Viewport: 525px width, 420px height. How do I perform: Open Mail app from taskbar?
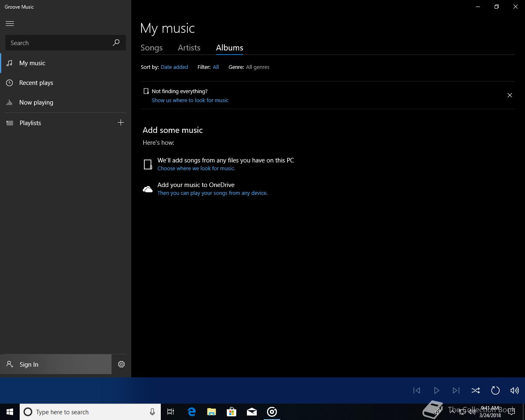click(x=252, y=412)
